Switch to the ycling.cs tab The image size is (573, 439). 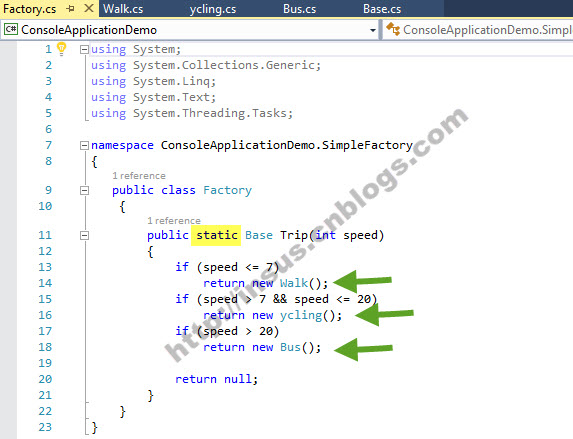[x=213, y=9]
